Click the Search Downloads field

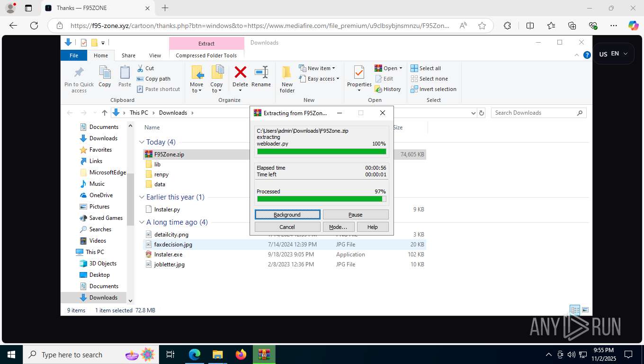pyautogui.click(x=539, y=113)
